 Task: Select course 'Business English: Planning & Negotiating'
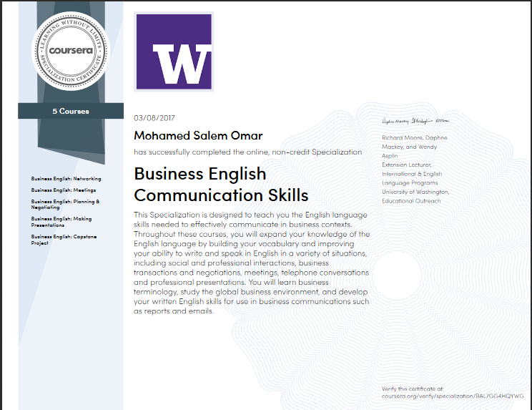pyautogui.click(x=66, y=205)
